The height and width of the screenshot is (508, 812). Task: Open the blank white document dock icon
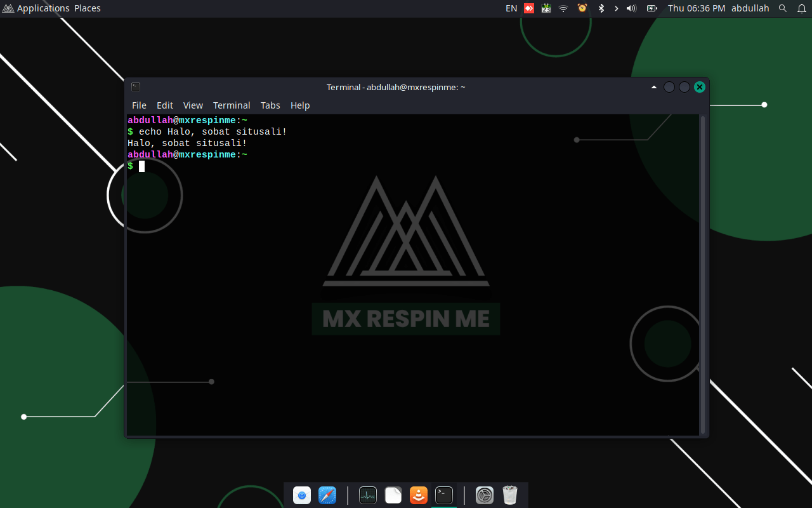coord(393,495)
